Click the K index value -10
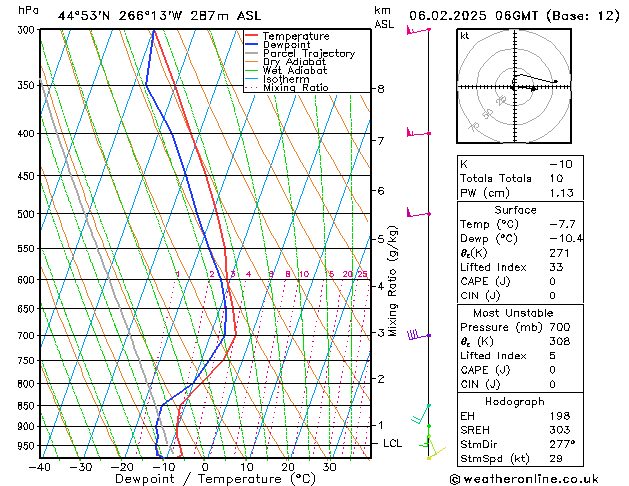The width and height of the screenshot is (629, 486). (561, 164)
